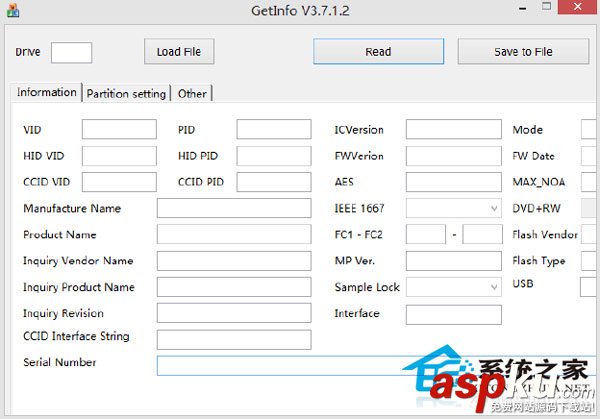
Task: Click the "FW Date" label
Action: (533, 156)
